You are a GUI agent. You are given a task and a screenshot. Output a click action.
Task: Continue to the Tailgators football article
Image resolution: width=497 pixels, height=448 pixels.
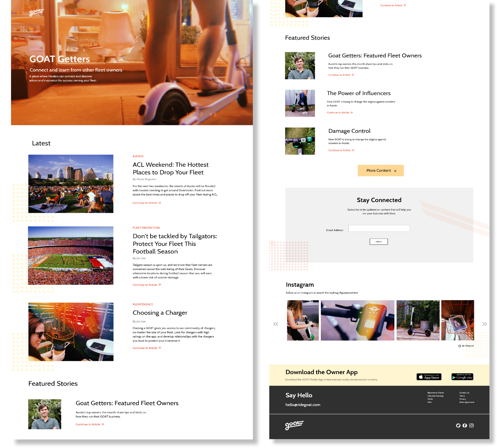(x=147, y=284)
